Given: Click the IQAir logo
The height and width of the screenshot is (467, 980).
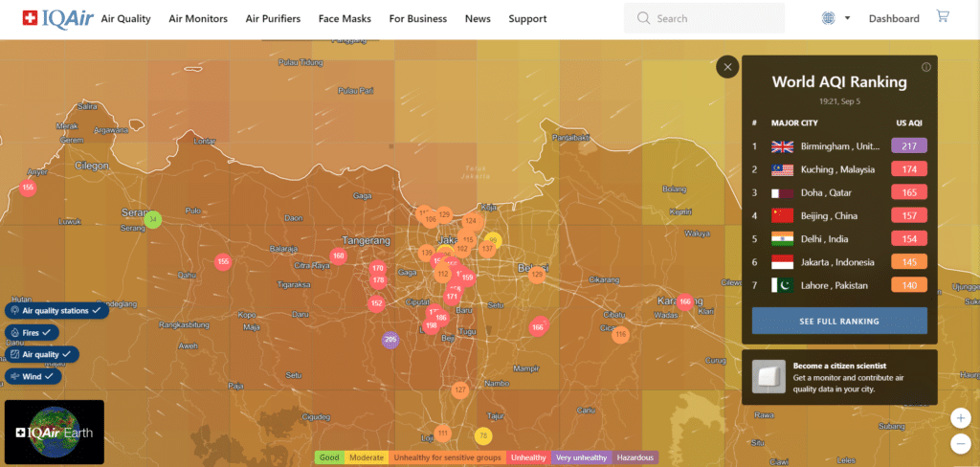Looking at the screenshot, I should (57, 18).
